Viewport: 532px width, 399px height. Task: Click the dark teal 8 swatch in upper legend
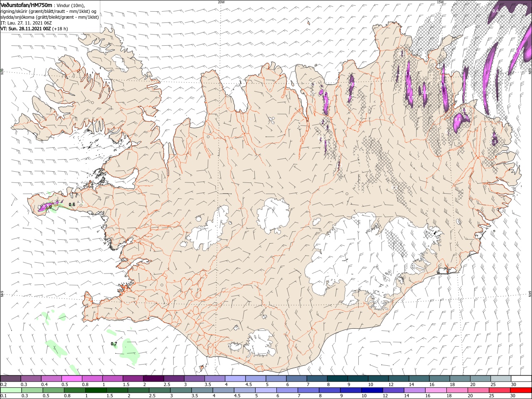tap(337, 379)
